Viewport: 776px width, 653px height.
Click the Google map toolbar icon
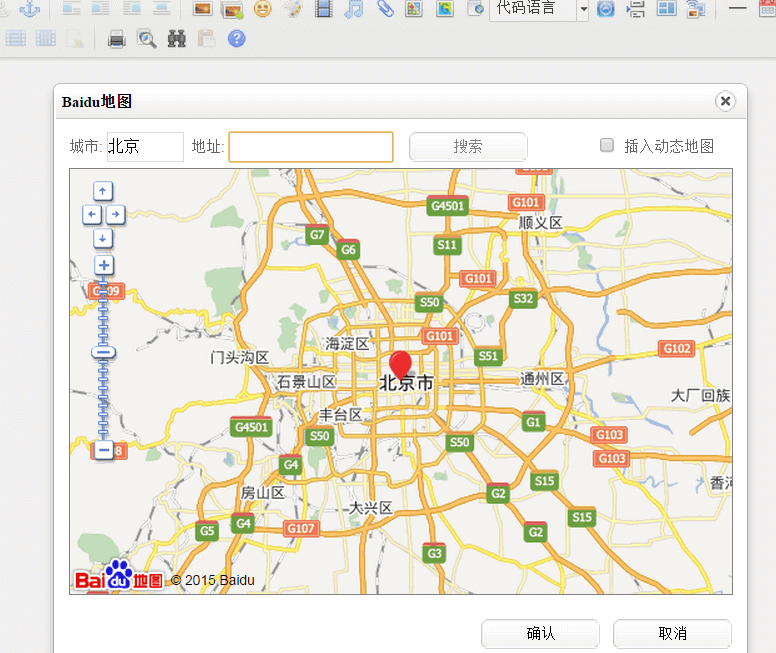[444, 8]
